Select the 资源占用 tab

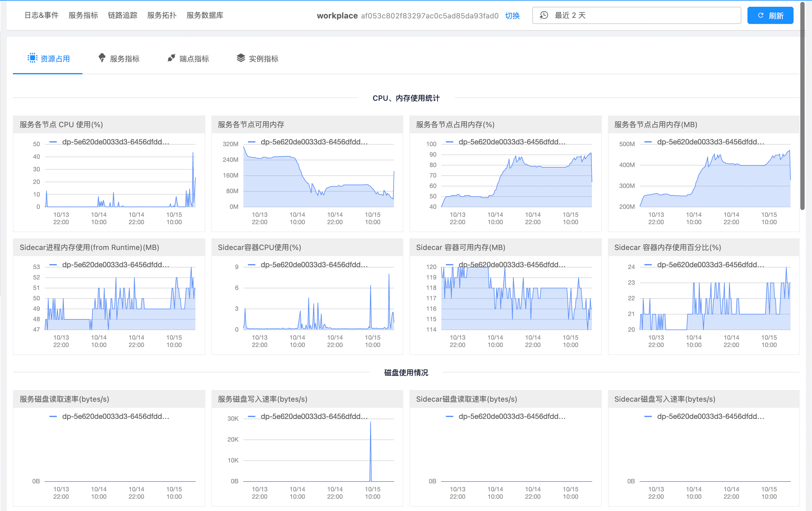coord(48,59)
